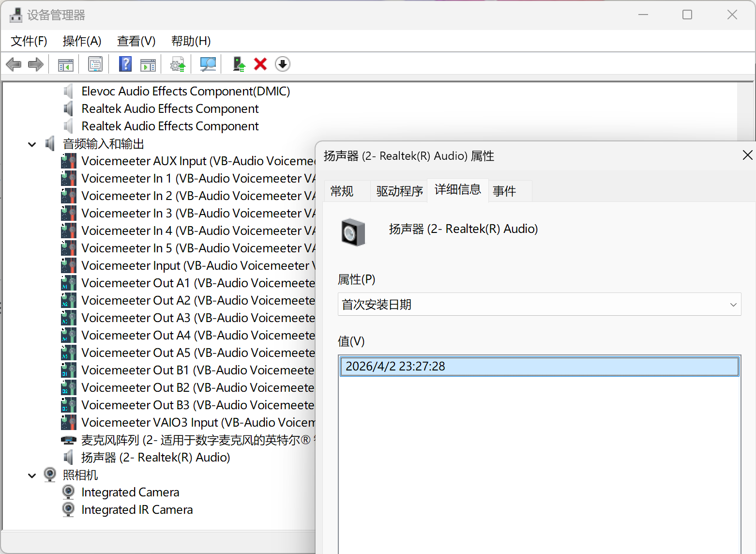Click the blue question-mark Help icon
756x554 pixels.
point(125,64)
